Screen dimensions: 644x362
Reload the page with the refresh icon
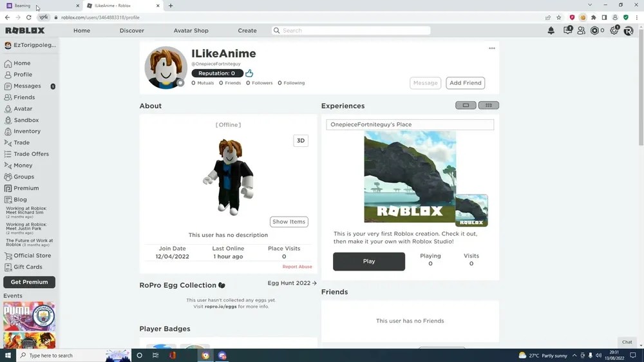(x=29, y=17)
